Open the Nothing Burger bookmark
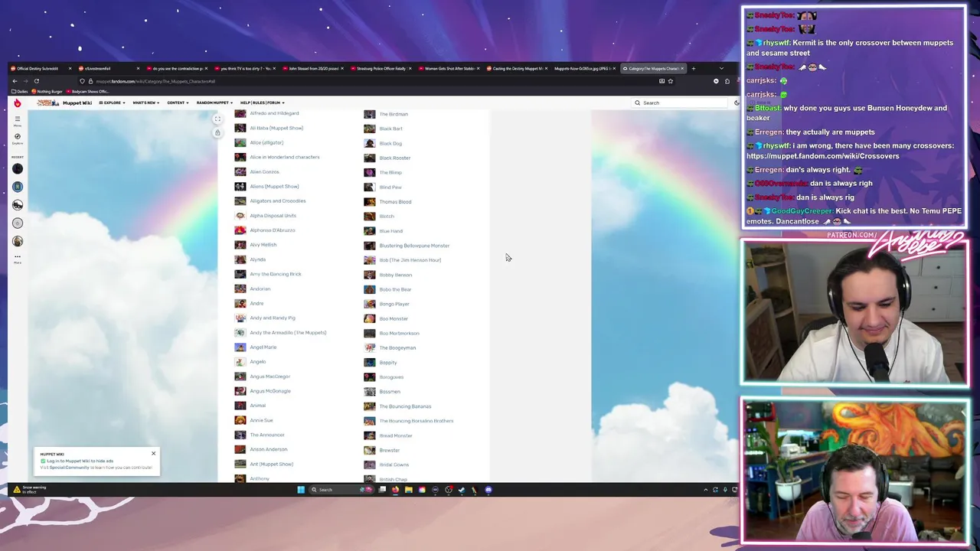The image size is (980, 551). 47,91
